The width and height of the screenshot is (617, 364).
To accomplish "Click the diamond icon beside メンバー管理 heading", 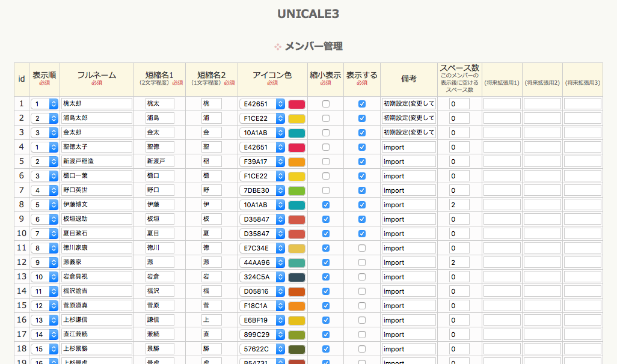I will 278,47.
